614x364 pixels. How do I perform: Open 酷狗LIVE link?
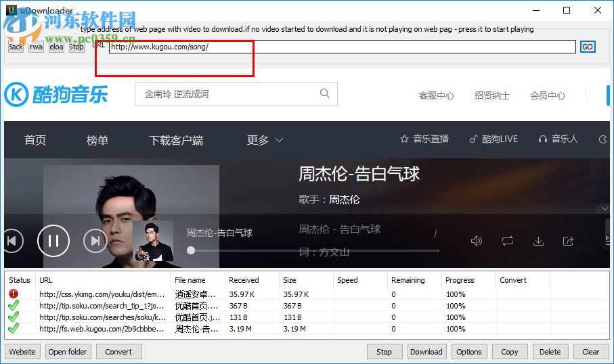(x=494, y=139)
